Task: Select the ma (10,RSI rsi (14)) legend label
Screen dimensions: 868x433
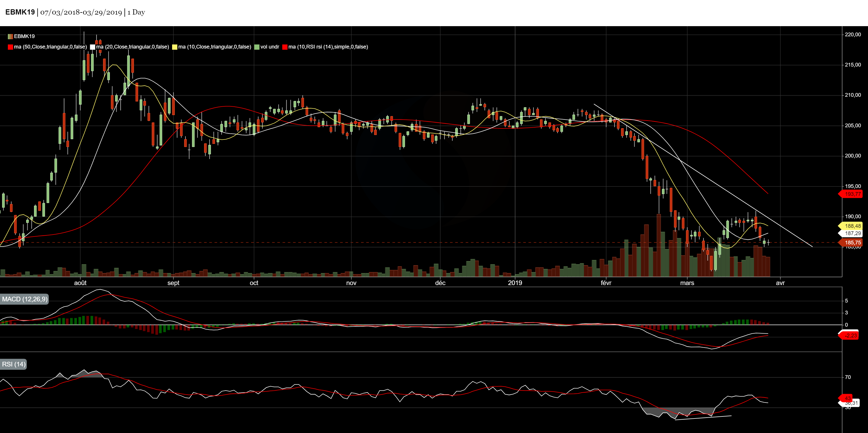Action: tap(328, 47)
